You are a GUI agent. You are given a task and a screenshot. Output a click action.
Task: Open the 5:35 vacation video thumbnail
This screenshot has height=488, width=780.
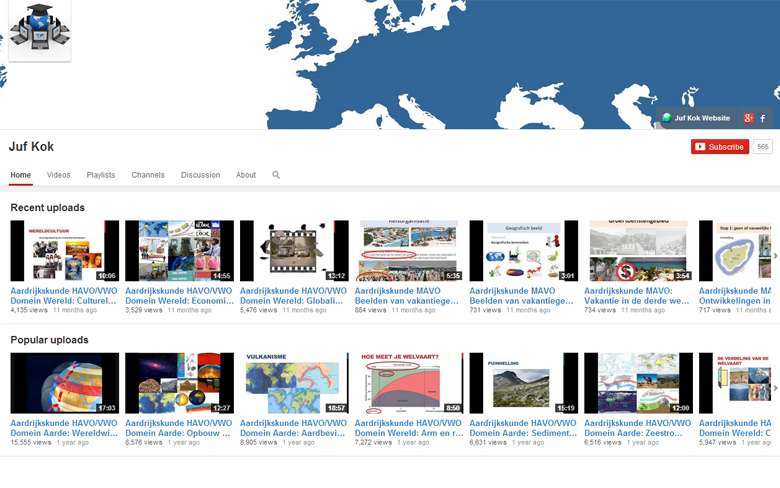click(409, 251)
